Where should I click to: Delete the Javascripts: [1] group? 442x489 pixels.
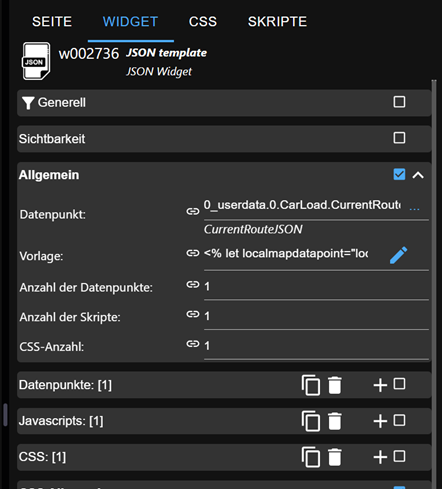click(335, 421)
